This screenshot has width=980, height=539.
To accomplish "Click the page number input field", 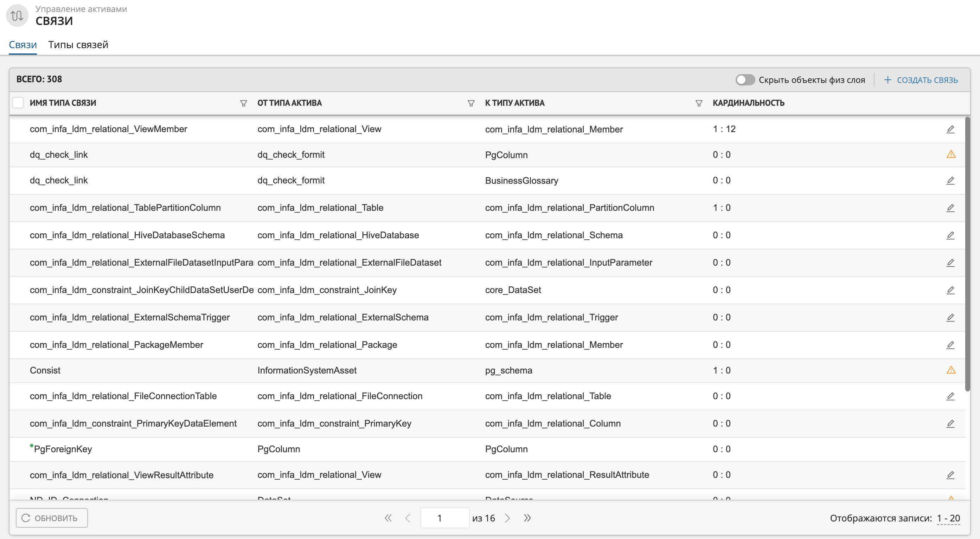I will 444,518.
